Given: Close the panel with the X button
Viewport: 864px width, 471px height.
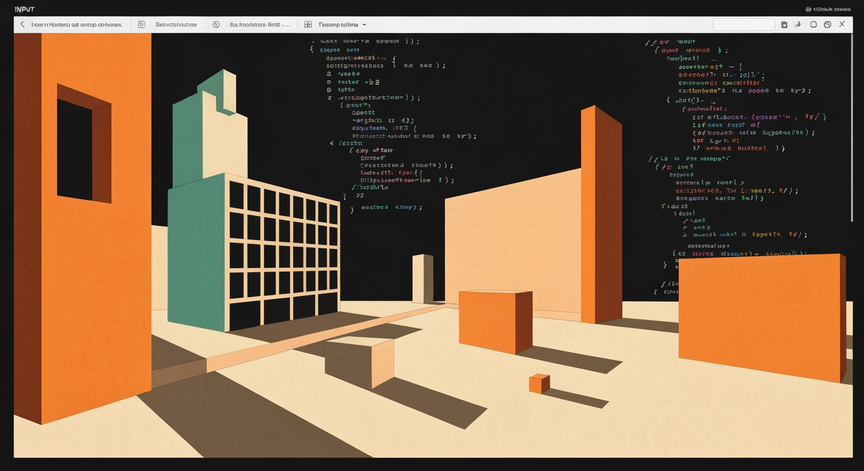Looking at the screenshot, I should tap(842, 24).
